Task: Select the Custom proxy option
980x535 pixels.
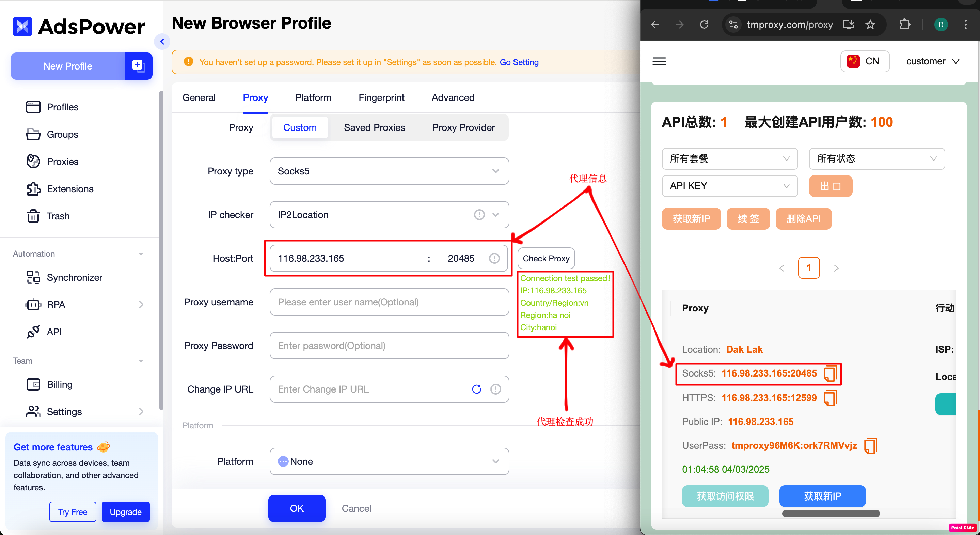Action: [300, 127]
